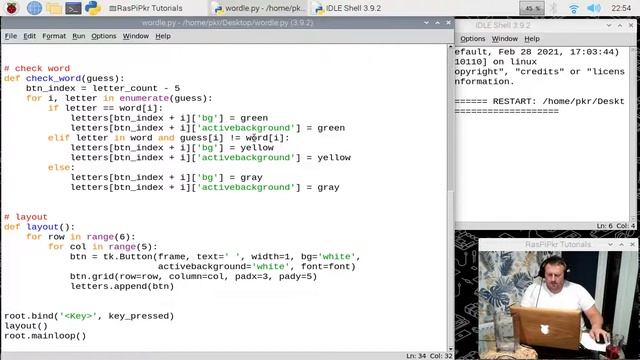640x360 pixels.
Task: Click 'for i, letter in enumerate(guess):' line
Action: coord(119,98)
